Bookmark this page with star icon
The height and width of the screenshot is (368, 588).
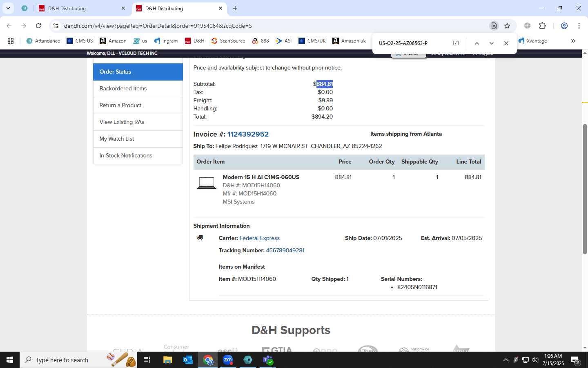tap(507, 26)
